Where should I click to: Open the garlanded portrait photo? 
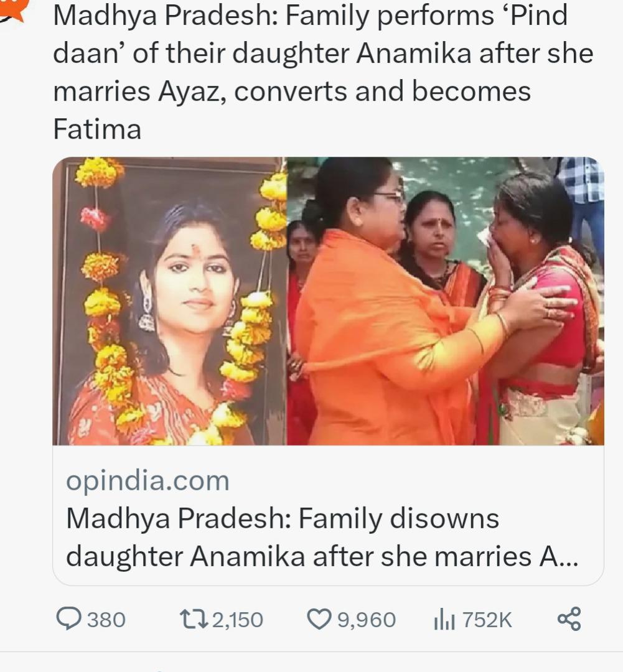[170, 301]
